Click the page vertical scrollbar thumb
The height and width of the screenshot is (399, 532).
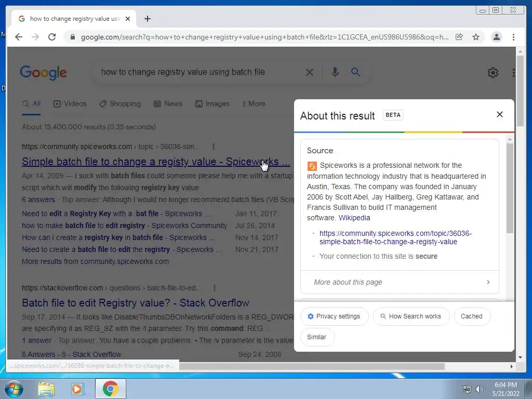[520, 90]
